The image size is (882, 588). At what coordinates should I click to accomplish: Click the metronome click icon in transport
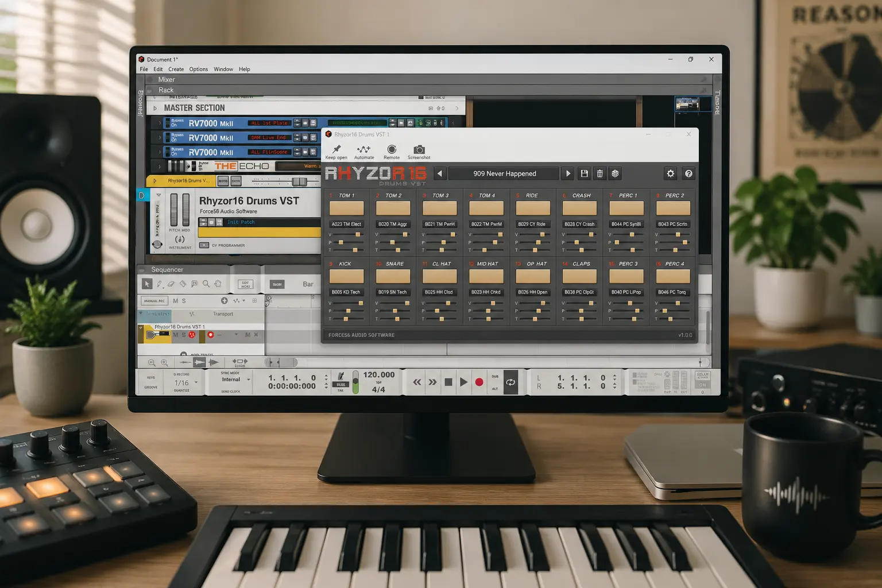coord(341,377)
